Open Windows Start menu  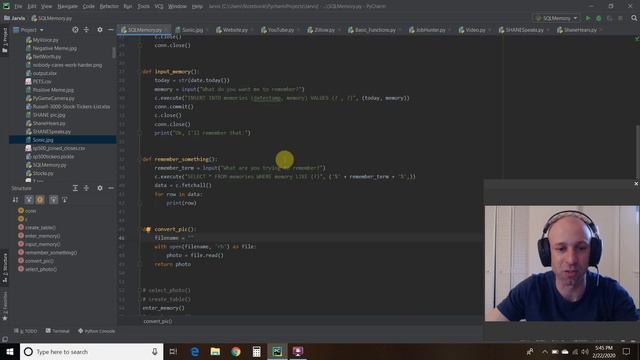(10, 351)
